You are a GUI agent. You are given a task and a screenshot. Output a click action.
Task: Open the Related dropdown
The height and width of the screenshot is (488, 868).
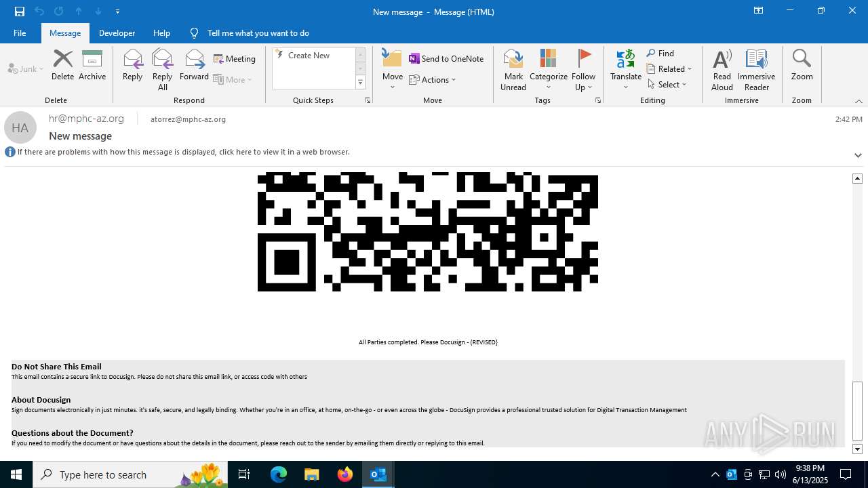coord(669,69)
